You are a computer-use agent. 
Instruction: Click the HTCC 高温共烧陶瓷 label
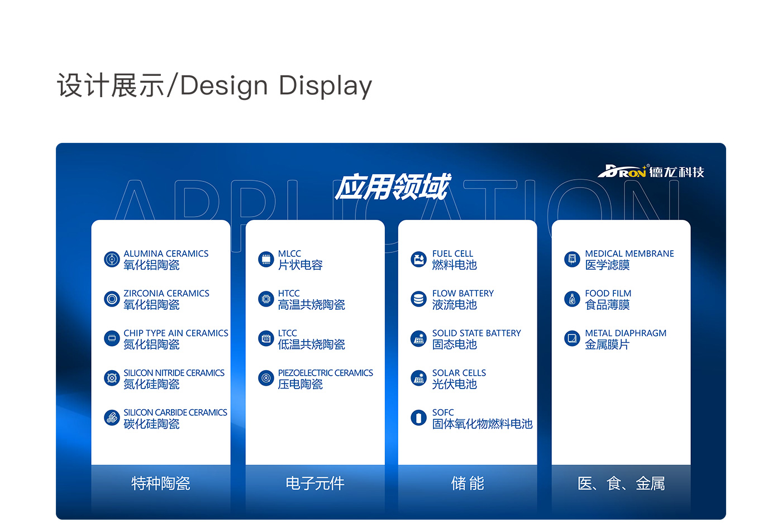tap(311, 300)
